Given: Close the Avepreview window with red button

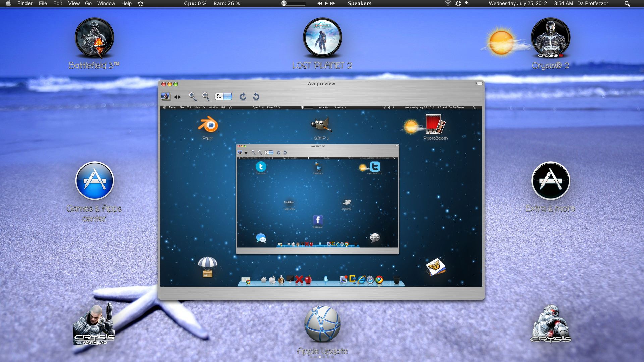Looking at the screenshot, I should point(164,84).
